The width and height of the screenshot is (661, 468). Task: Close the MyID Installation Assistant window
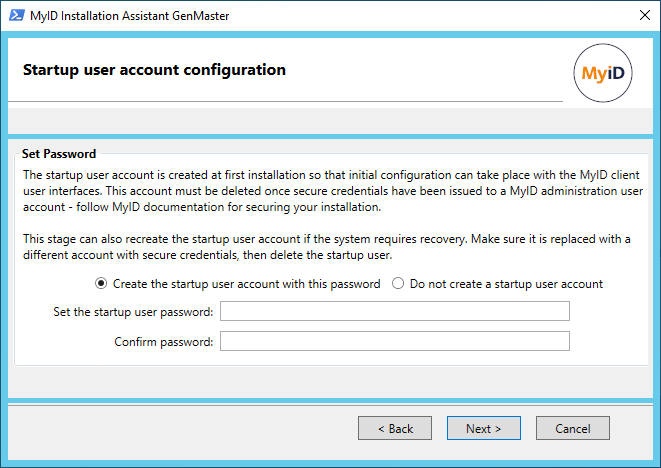pos(645,16)
